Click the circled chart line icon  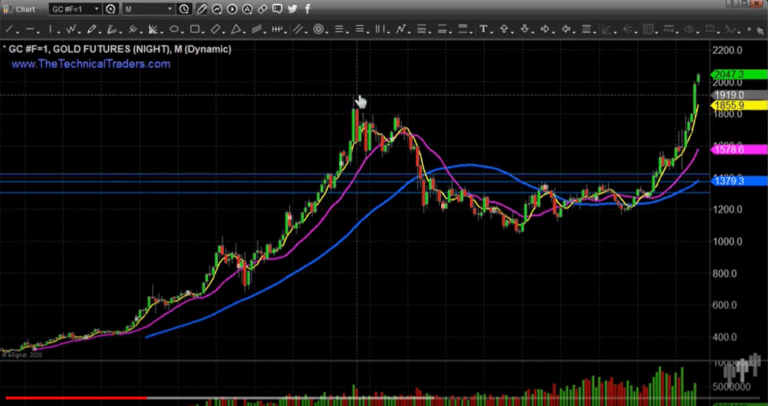[x=217, y=8]
